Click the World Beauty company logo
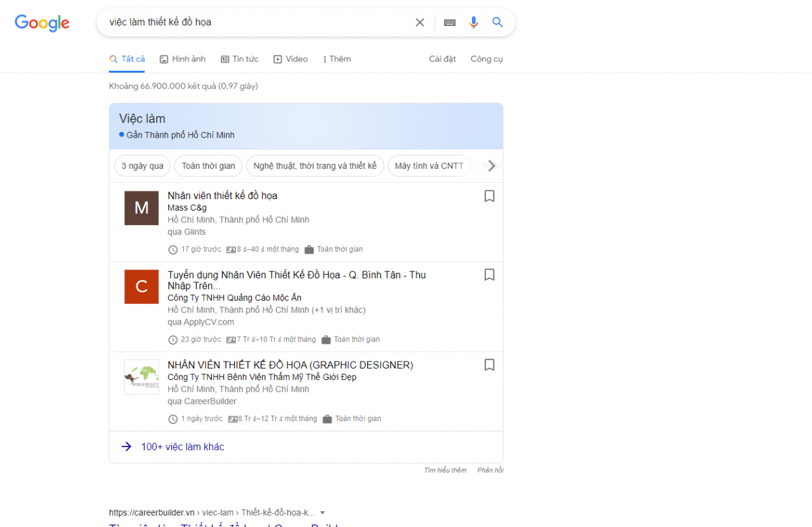This screenshot has height=527, width=812. pos(141,377)
